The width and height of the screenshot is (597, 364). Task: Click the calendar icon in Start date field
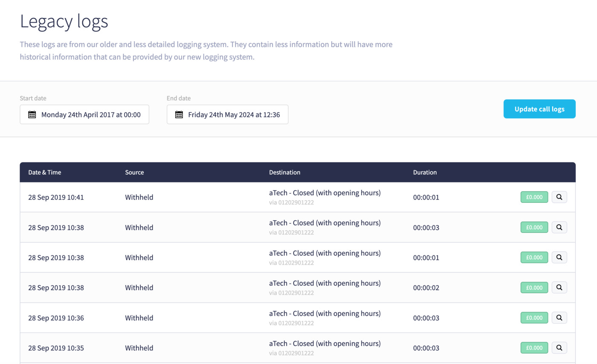pyautogui.click(x=32, y=115)
